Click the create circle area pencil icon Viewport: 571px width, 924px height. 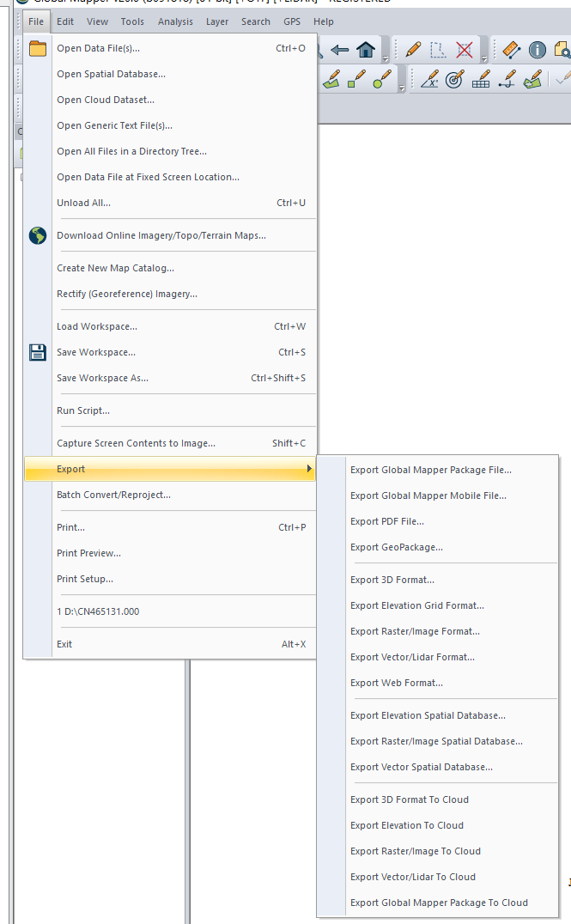[382, 79]
